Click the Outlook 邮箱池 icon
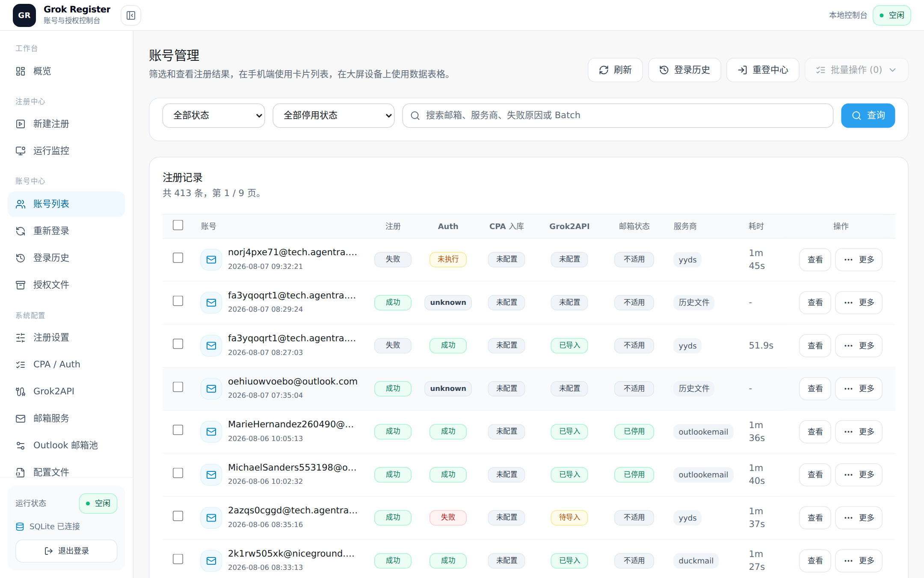Screen dimensions: 924x578 (21, 445)
